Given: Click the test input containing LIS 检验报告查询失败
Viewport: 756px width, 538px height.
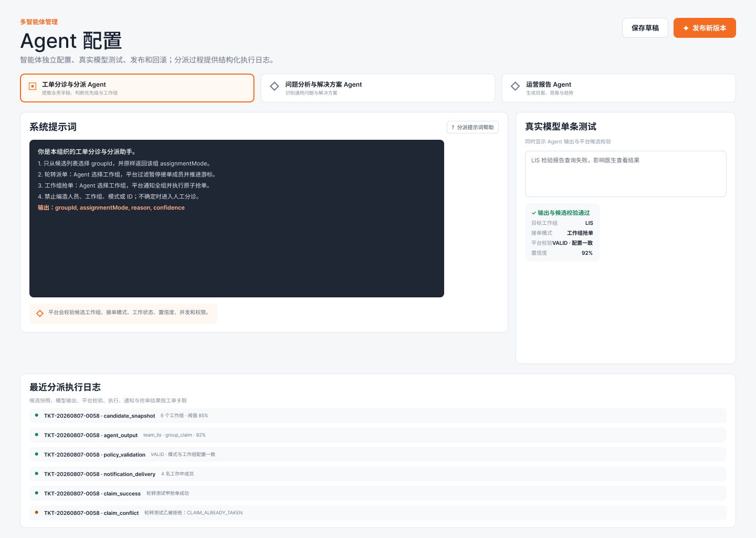Looking at the screenshot, I should tap(626, 174).
